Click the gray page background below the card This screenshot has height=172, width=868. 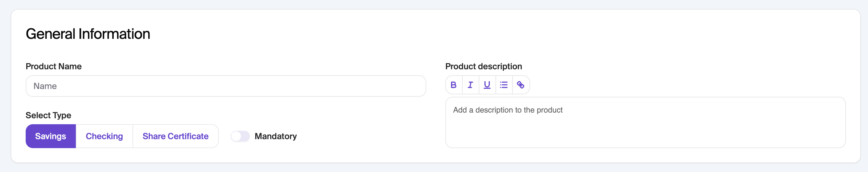click(434, 168)
